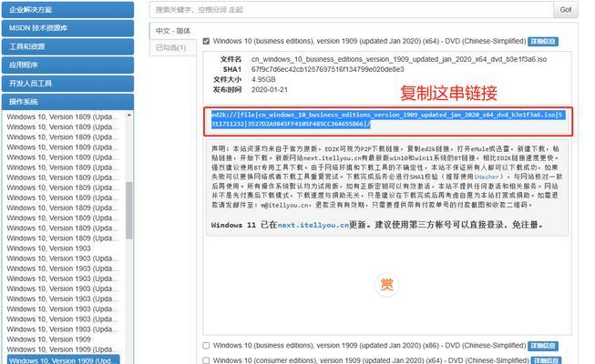The image size is (595, 364).
Task: Click the sidebar list scrollbar thumb
Action: click(x=129, y=210)
